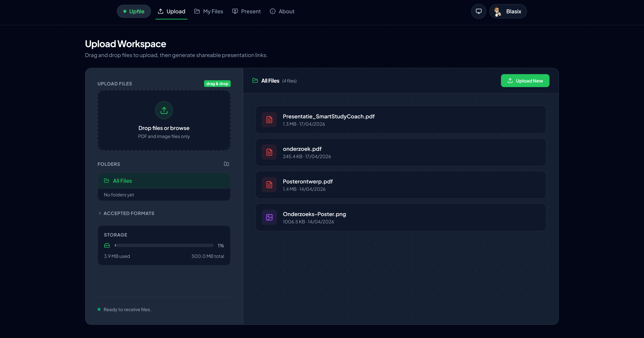Click the 1% storage value
Screen dimensions: 644x338
(221, 246)
